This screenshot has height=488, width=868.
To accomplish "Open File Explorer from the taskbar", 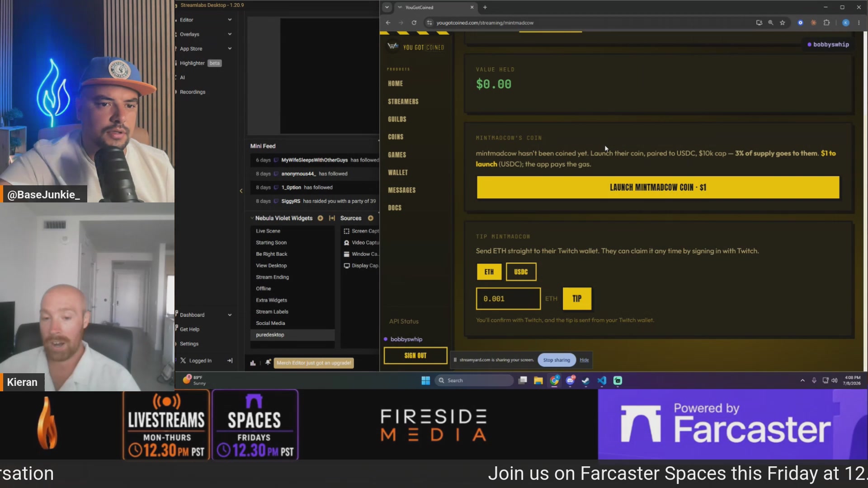I will click(x=538, y=380).
